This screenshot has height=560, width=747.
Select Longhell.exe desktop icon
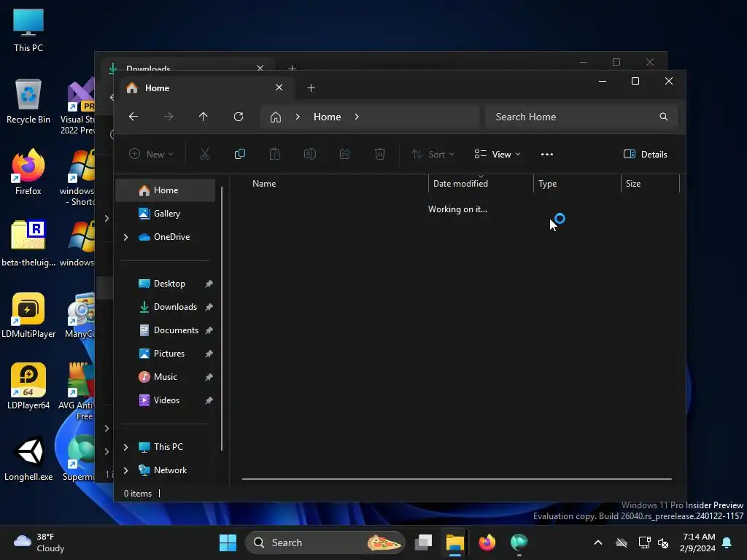tap(28, 458)
